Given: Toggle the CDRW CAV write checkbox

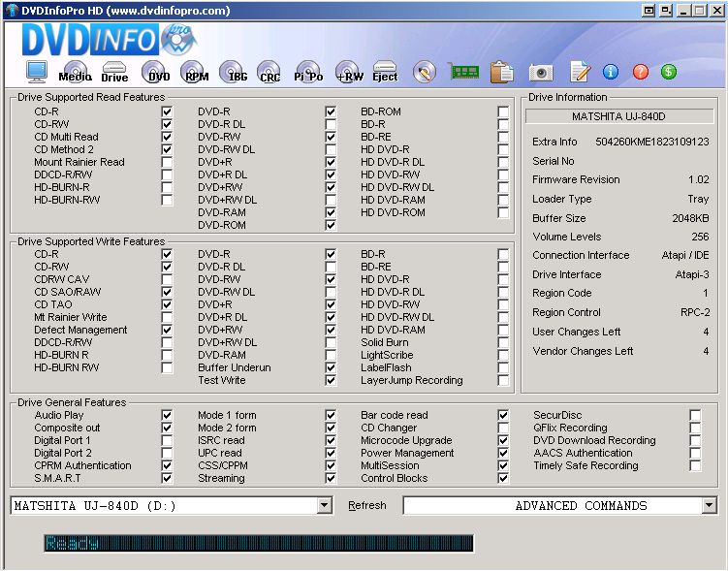Looking at the screenshot, I should pos(167,279).
